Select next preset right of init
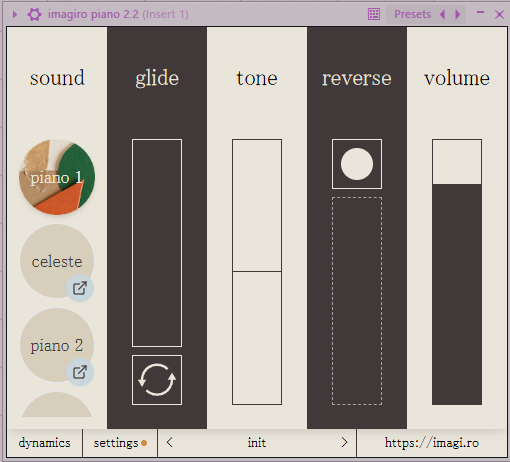This screenshot has height=462, width=510. [x=344, y=443]
